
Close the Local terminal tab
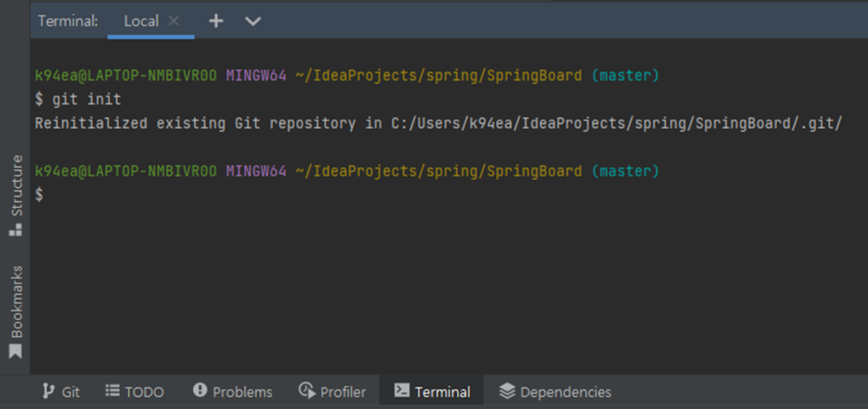click(x=174, y=21)
